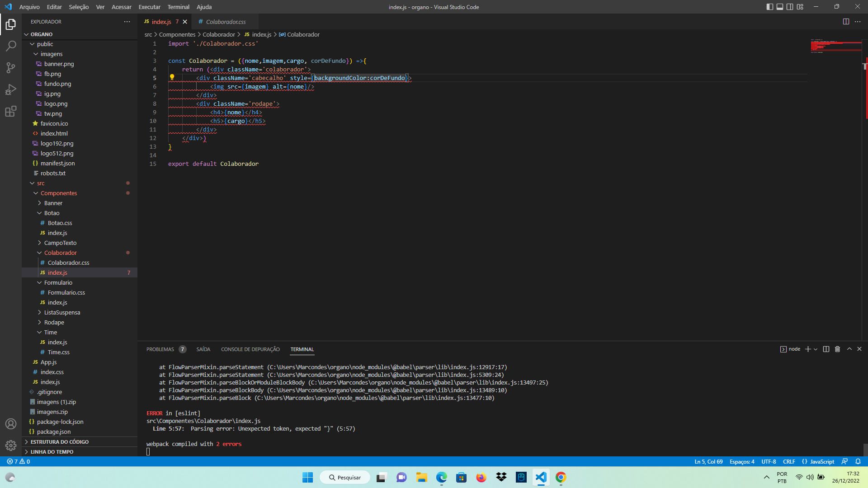Toggle primary side bar layout icon
This screenshot has height=488, width=868.
(x=770, y=7)
